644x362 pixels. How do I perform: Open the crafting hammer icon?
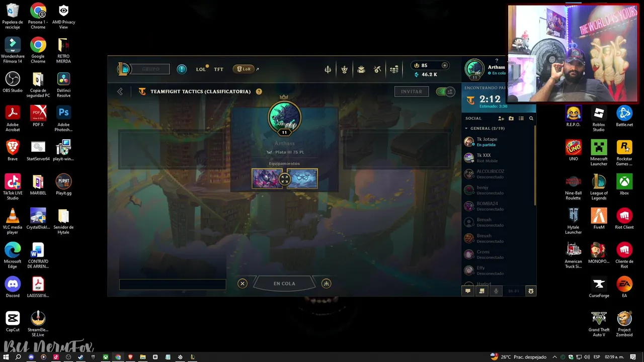click(x=378, y=69)
